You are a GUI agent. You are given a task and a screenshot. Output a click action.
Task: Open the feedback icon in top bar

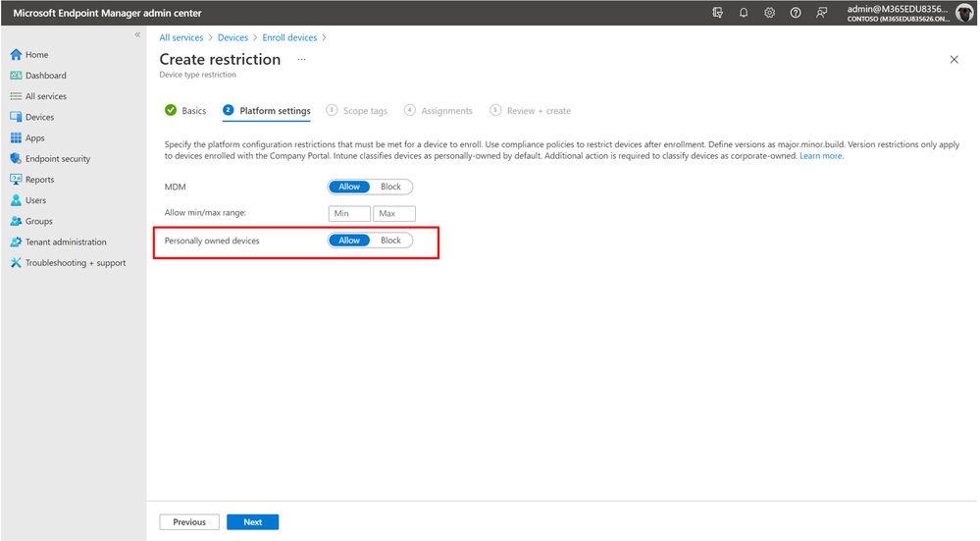point(822,13)
